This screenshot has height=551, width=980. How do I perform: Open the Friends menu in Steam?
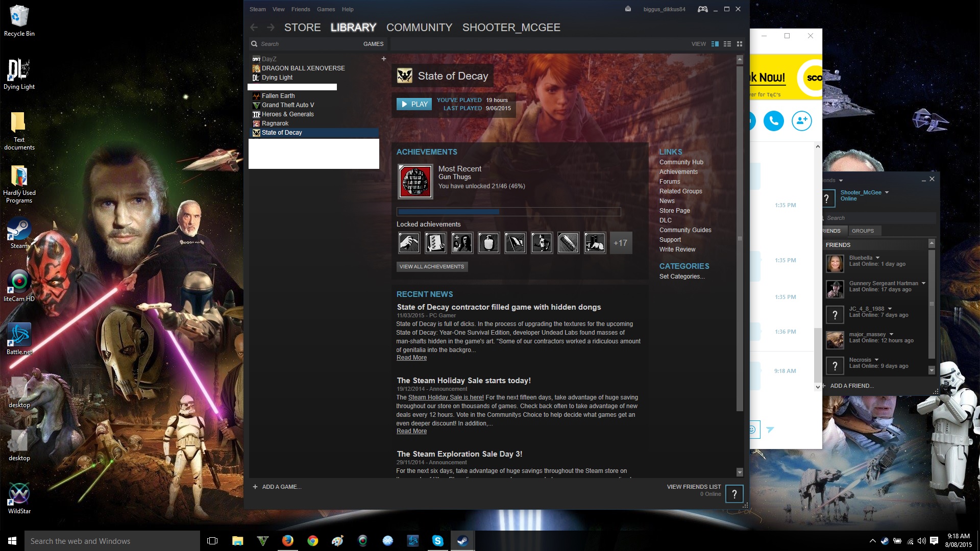tap(301, 9)
